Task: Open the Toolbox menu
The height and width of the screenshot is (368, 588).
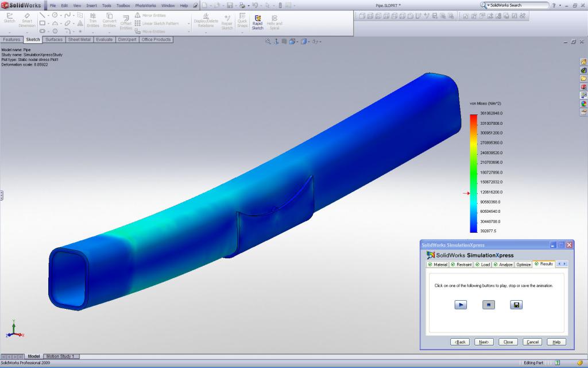Action: point(123,6)
